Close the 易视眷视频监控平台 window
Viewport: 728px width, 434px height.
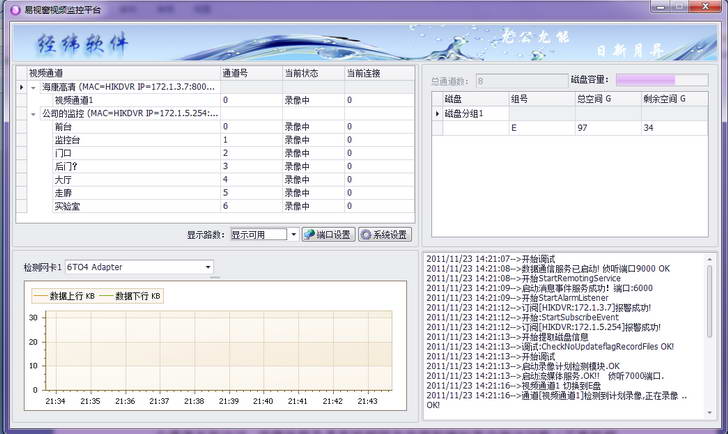pos(705,6)
